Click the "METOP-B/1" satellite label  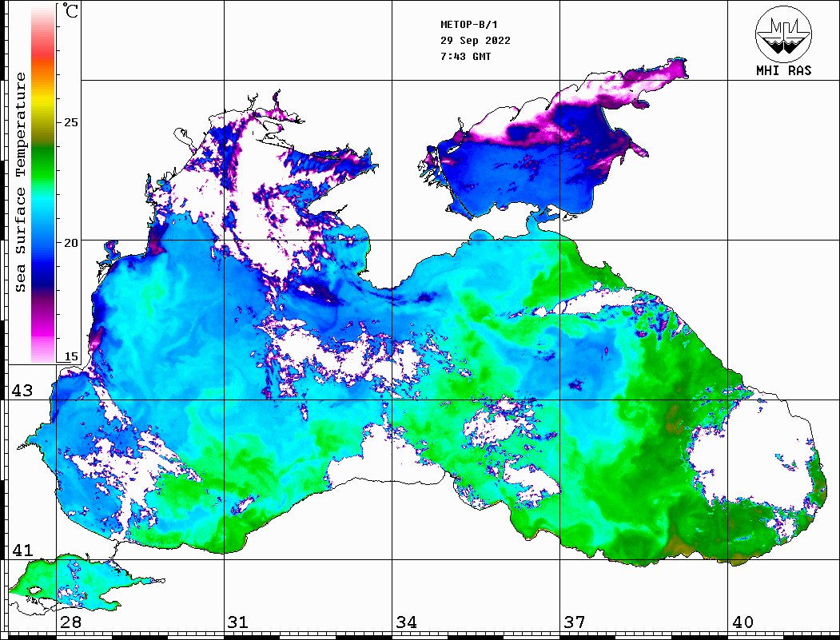(x=469, y=25)
